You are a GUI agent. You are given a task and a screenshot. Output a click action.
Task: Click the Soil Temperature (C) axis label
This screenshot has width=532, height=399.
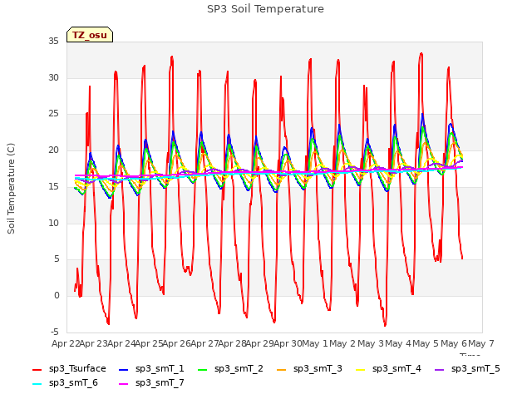point(11,189)
